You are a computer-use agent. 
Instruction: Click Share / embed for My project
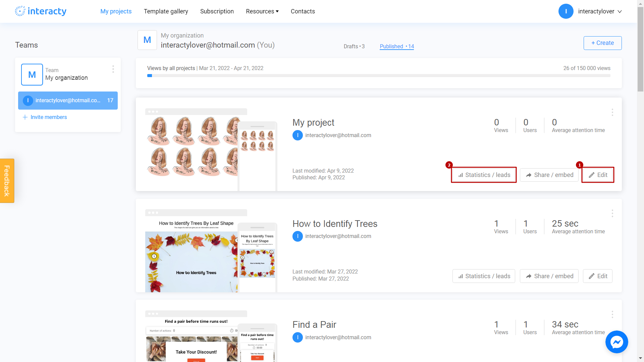click(x=549, y=175)
